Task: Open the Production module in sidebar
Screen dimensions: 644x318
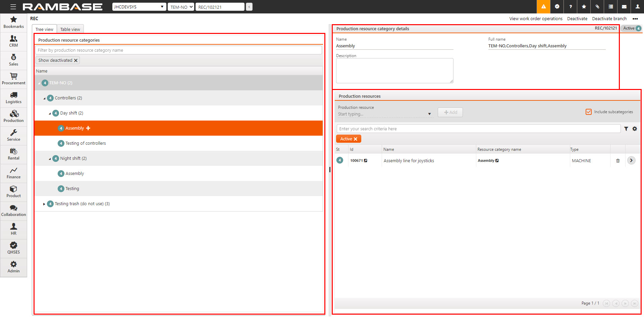Action: coord(13,116)
